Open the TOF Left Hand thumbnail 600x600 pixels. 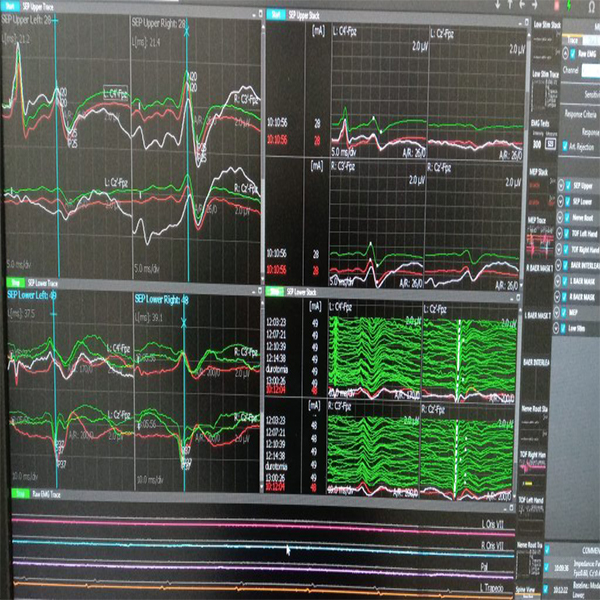pyautogui.click(x=532, y=515)
